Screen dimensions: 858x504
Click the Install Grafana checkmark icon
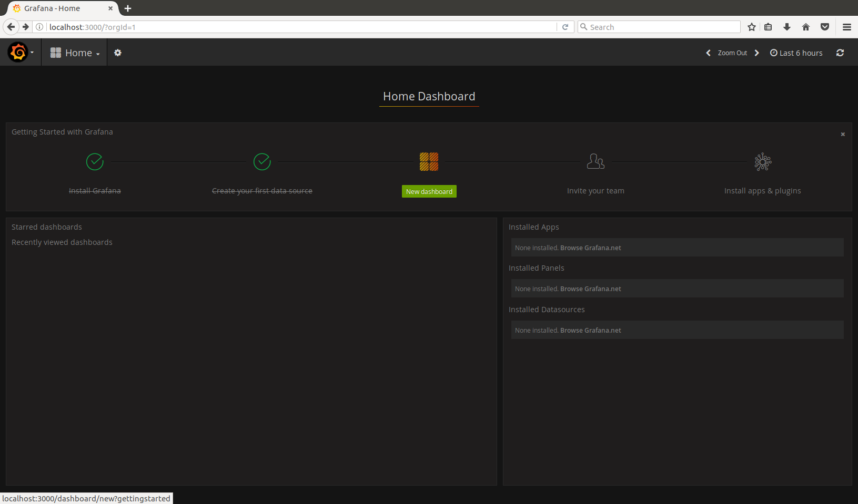(x=95, y=162)
